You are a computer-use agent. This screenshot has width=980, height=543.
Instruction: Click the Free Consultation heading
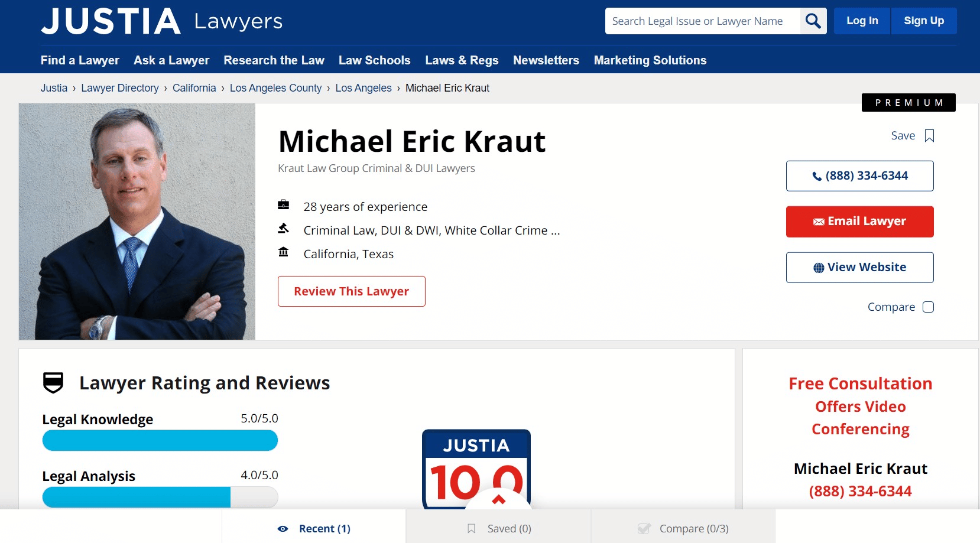click(861, 384)
